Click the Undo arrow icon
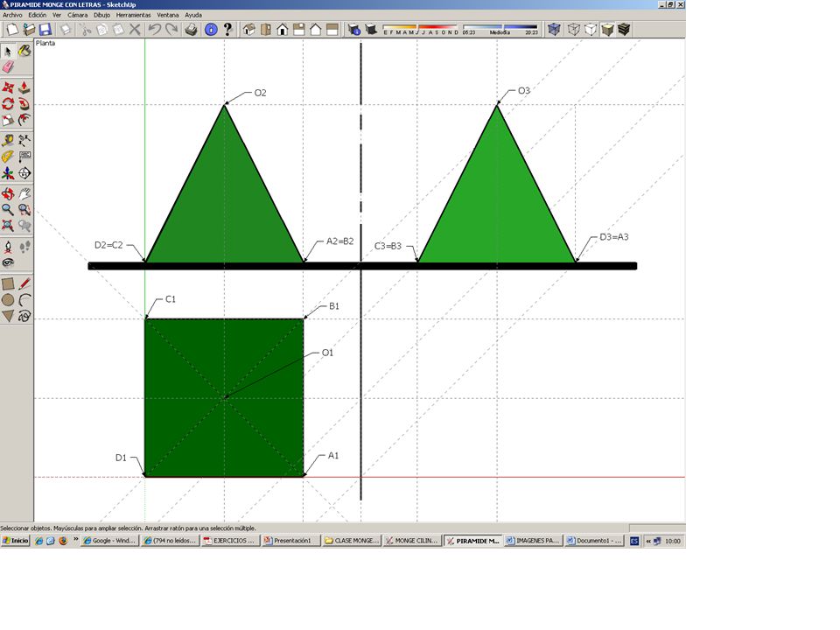840x630 pixels. pyautogui.click(x=154, y=30)
